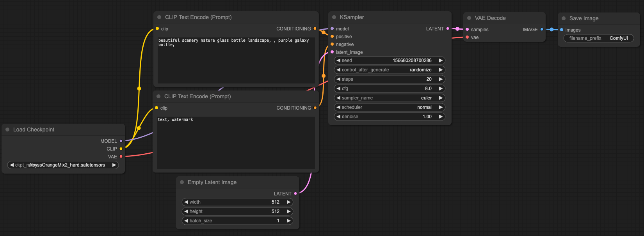Collapse the positive prompt CLIP Text Encode node

159,17
